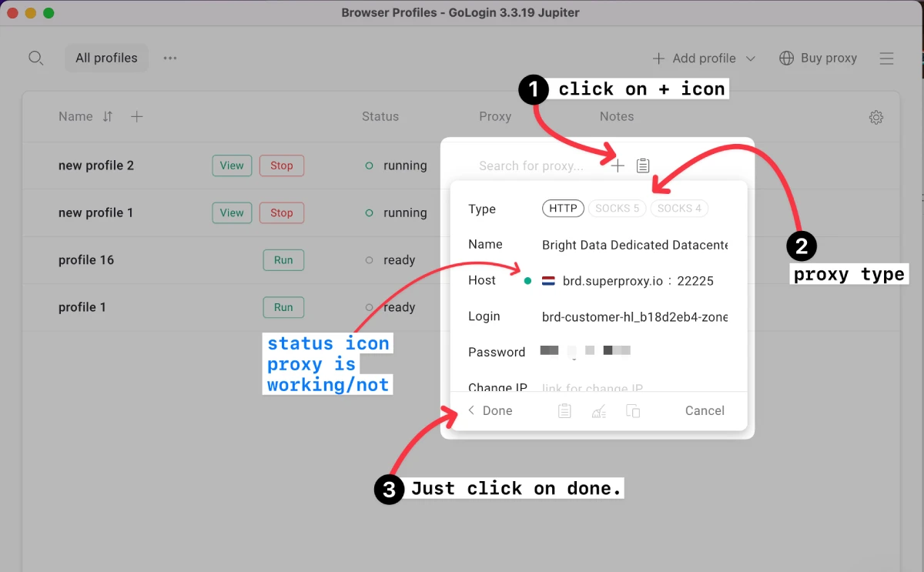
Task: Stop the running new profile 2
Action: click(x=281, y=165)
